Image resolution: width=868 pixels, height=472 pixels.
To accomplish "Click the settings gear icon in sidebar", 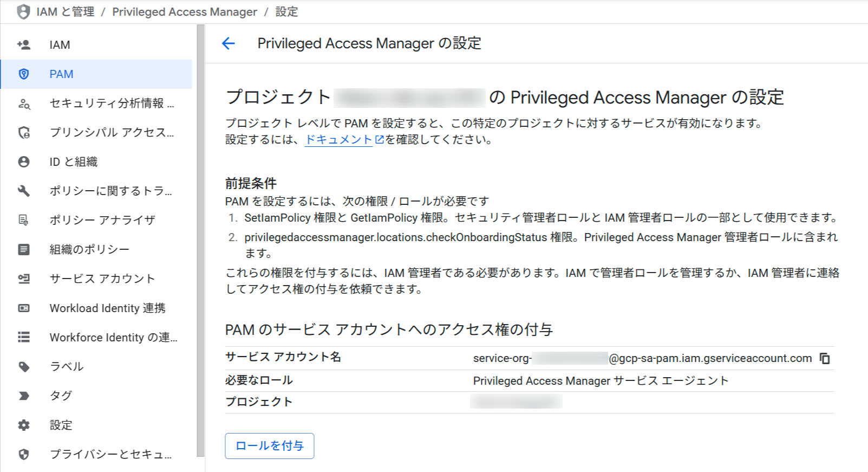I will 24,425.
